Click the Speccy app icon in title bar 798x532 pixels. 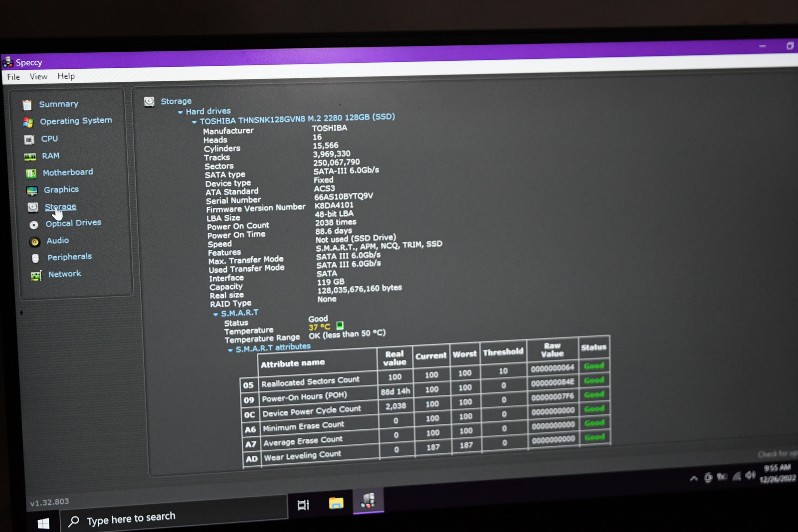point(8,62)
